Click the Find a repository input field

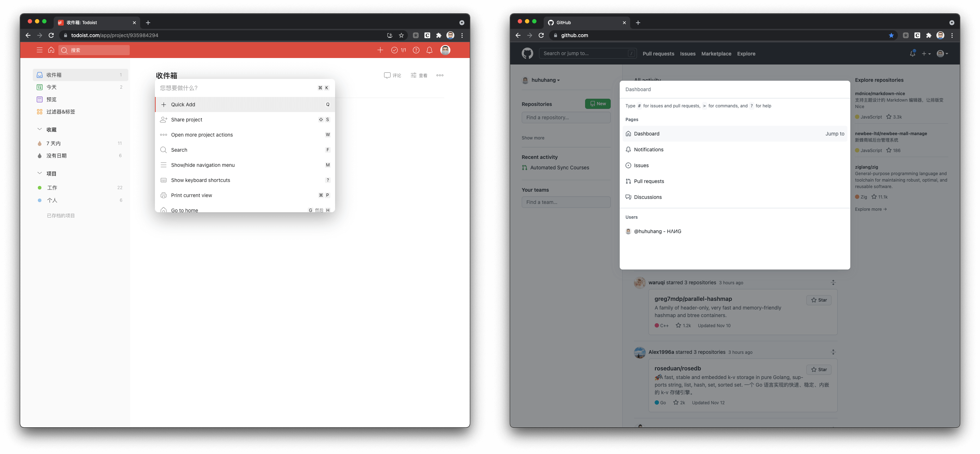tap(566, 117)
